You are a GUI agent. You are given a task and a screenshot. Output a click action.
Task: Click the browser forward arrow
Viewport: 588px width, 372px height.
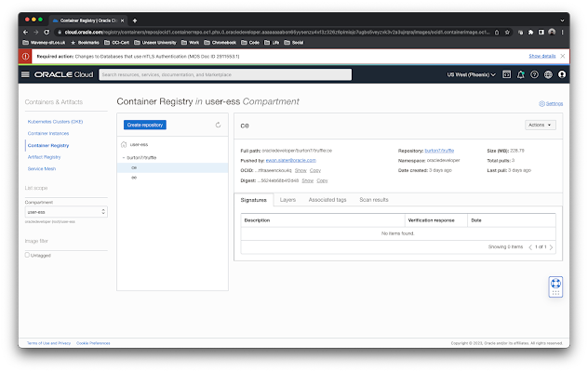coord(36,33)
